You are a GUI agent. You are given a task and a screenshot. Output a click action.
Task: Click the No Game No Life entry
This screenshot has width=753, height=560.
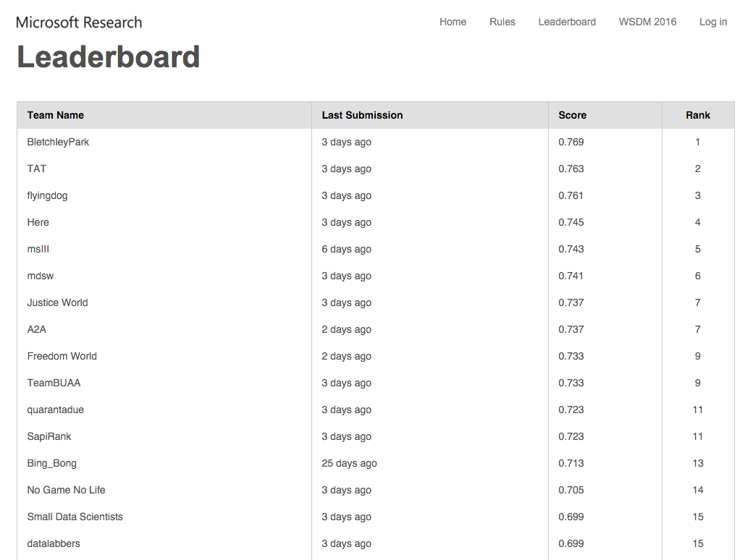click(x=66, y=490)
